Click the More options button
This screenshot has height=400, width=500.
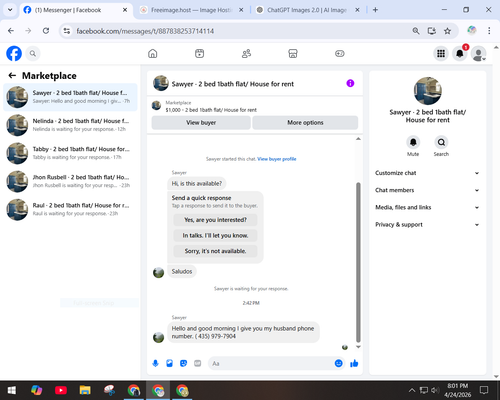[305, 123]
